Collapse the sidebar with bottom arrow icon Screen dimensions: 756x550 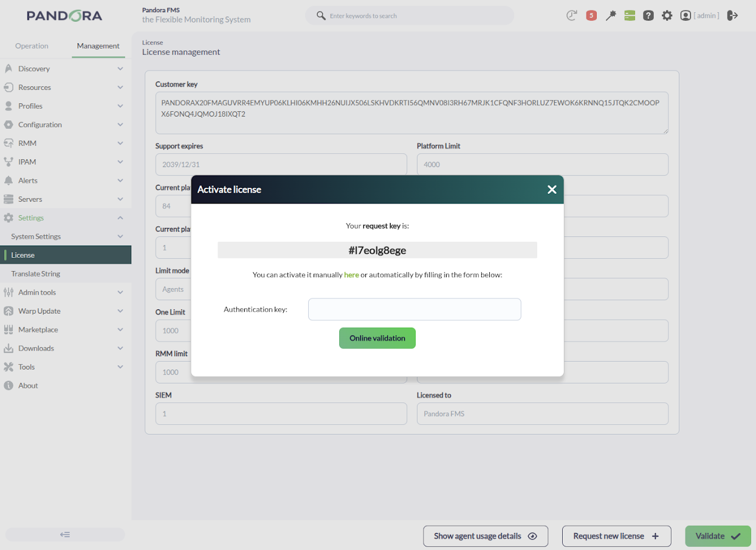[65, 535]
